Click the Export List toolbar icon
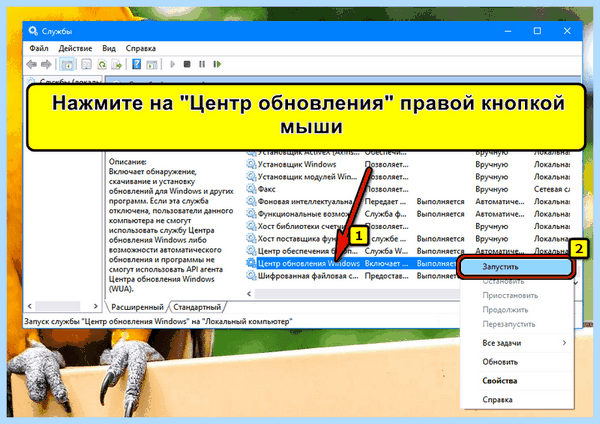 [116, 64]
